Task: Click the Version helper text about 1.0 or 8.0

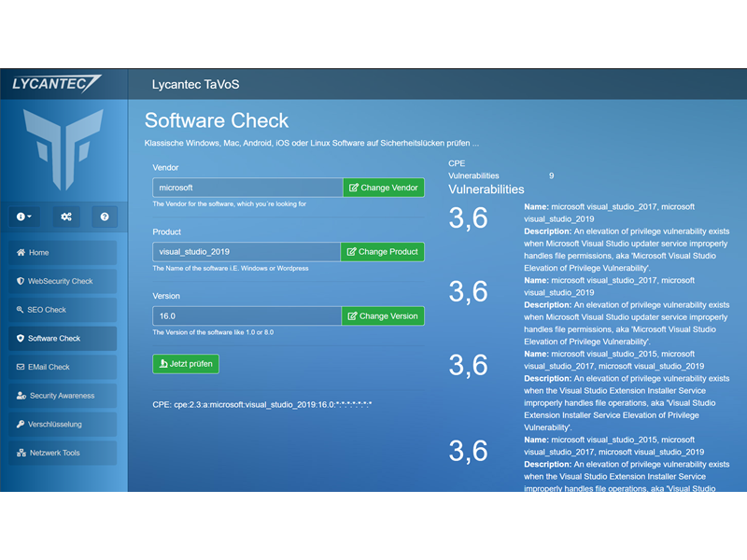Action: [213, 332]
